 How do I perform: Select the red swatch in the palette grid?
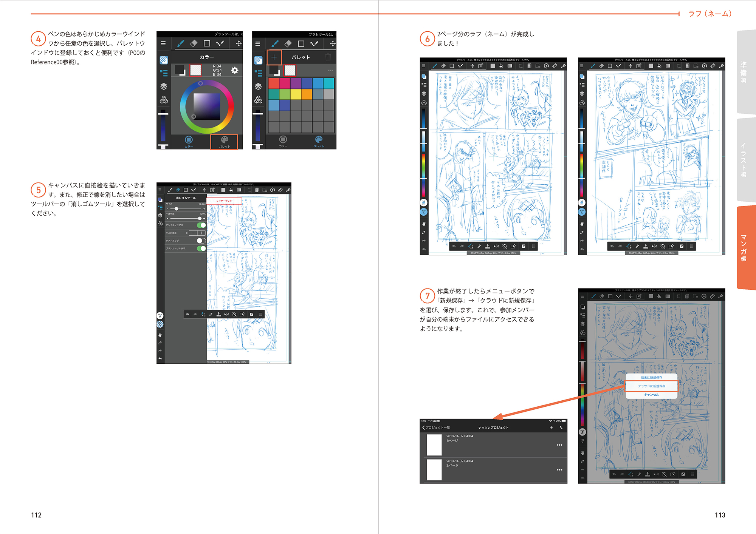273,83
